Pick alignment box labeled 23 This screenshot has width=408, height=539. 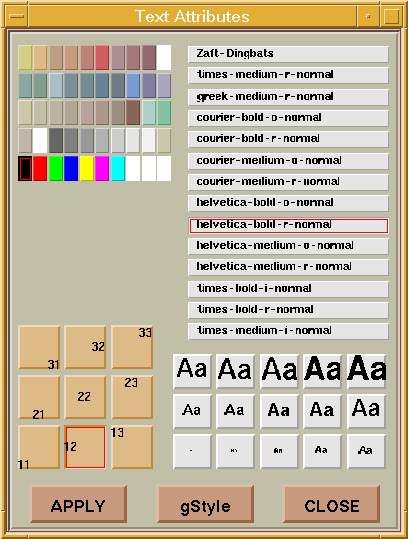click(x=132, y=397)
